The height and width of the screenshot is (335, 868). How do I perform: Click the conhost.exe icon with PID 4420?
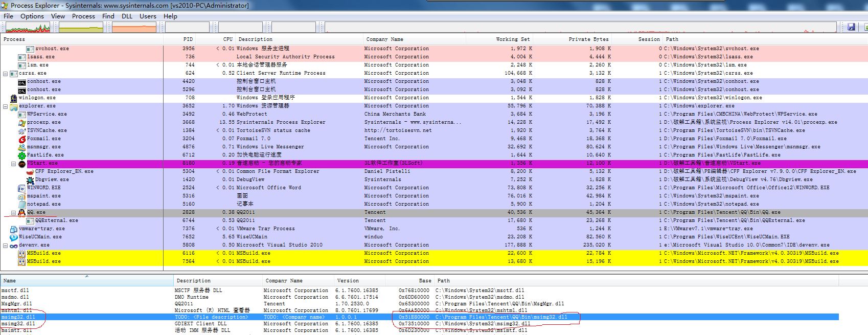(22, 82)
